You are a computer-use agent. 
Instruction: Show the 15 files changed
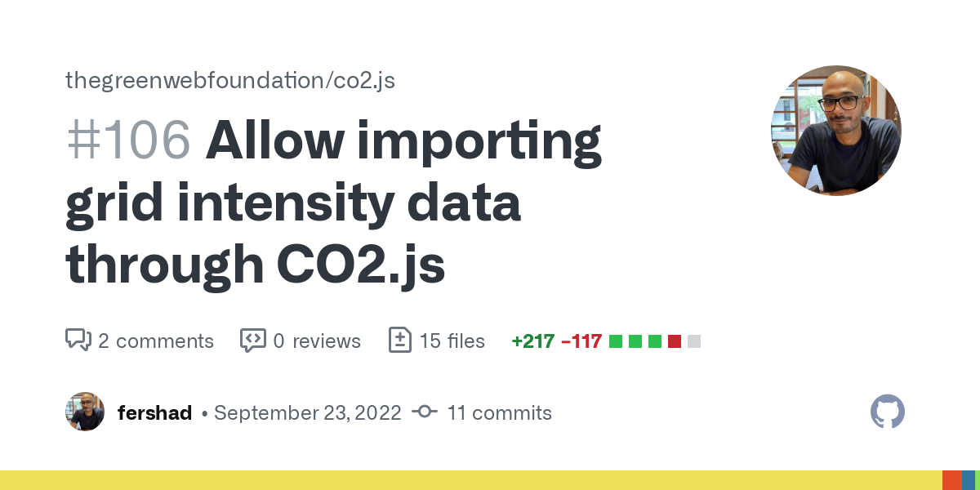click(x=452, y=341)
